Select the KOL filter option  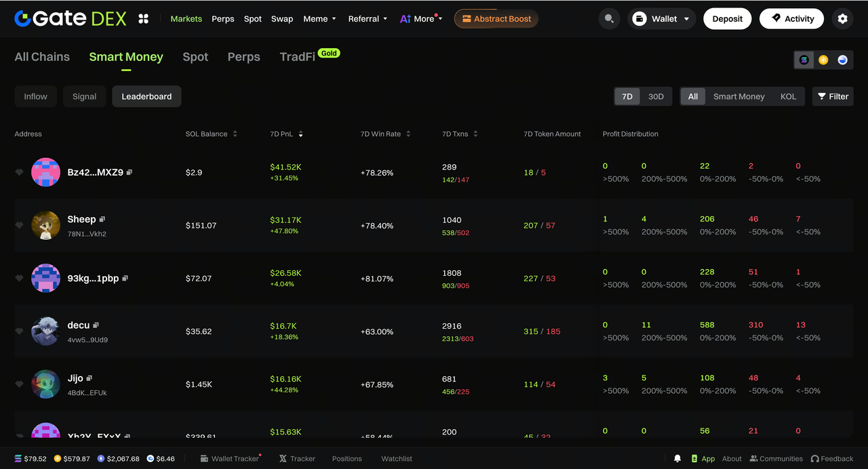(x=788, y=96)
